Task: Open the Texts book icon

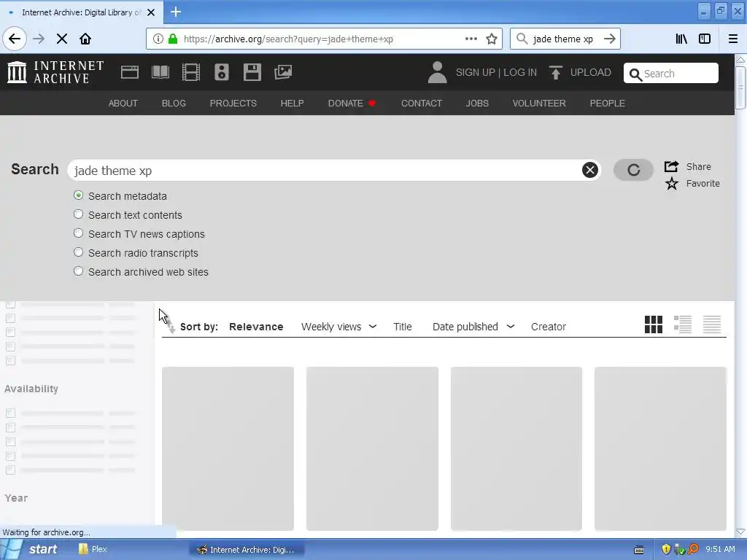Action: tap(160, 72)
